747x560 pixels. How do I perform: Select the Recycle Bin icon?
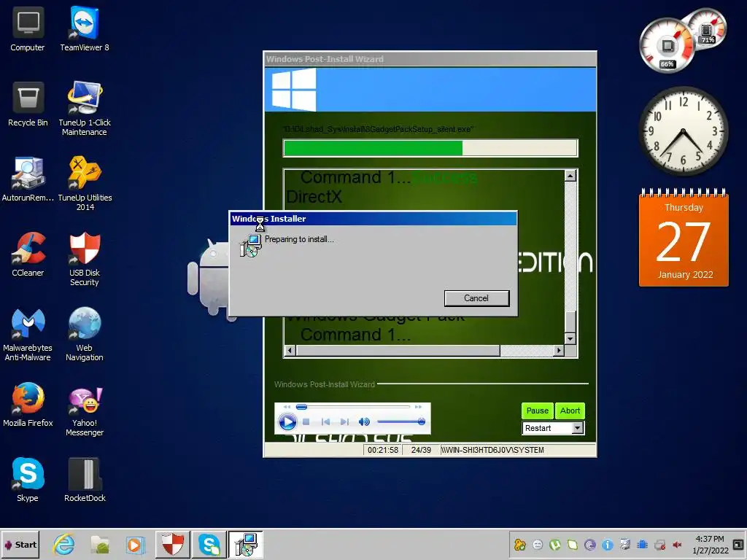tap(28, 105)
